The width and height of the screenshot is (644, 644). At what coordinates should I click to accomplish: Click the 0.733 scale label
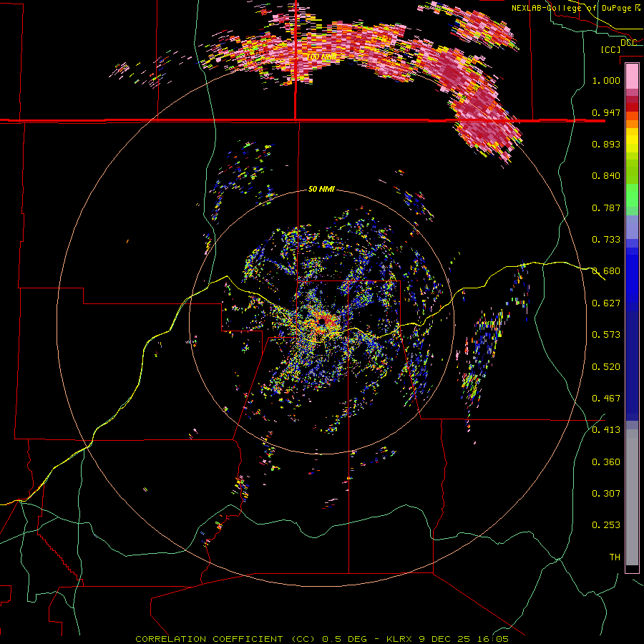point(606,240)
